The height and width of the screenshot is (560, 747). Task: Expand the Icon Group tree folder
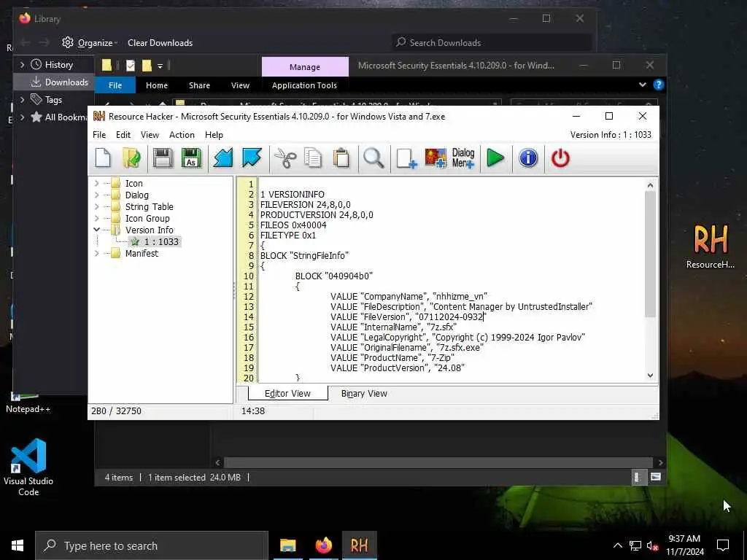(x=97, y=218)
